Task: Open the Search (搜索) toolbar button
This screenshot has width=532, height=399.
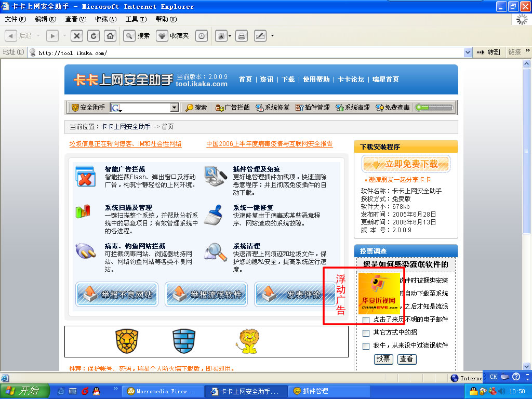Action: tap(137, 36)
